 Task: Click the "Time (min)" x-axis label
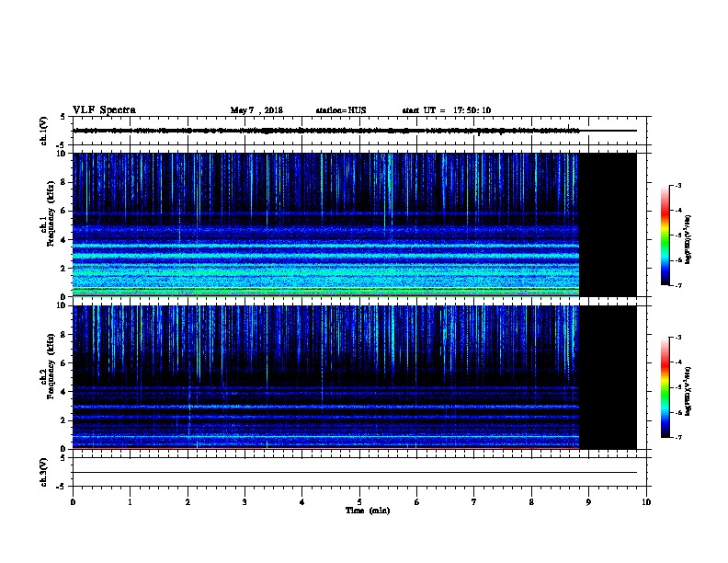368,511
